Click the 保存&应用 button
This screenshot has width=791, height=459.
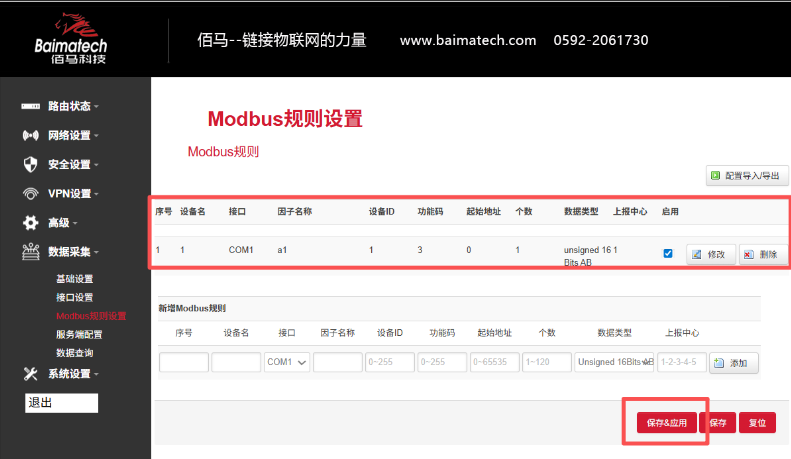point(666,423)
